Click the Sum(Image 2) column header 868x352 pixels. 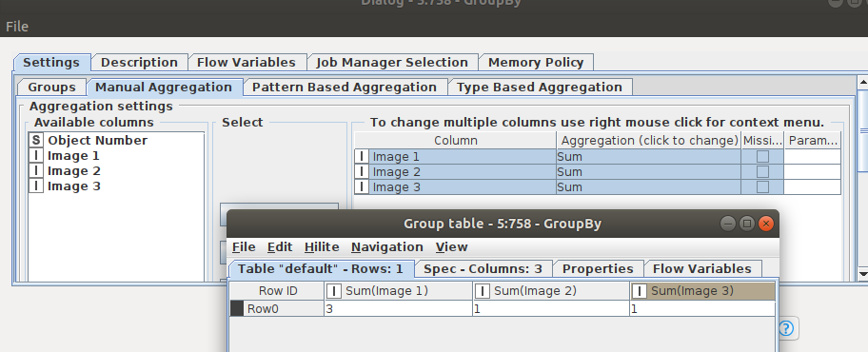click(x=551, y=291)
